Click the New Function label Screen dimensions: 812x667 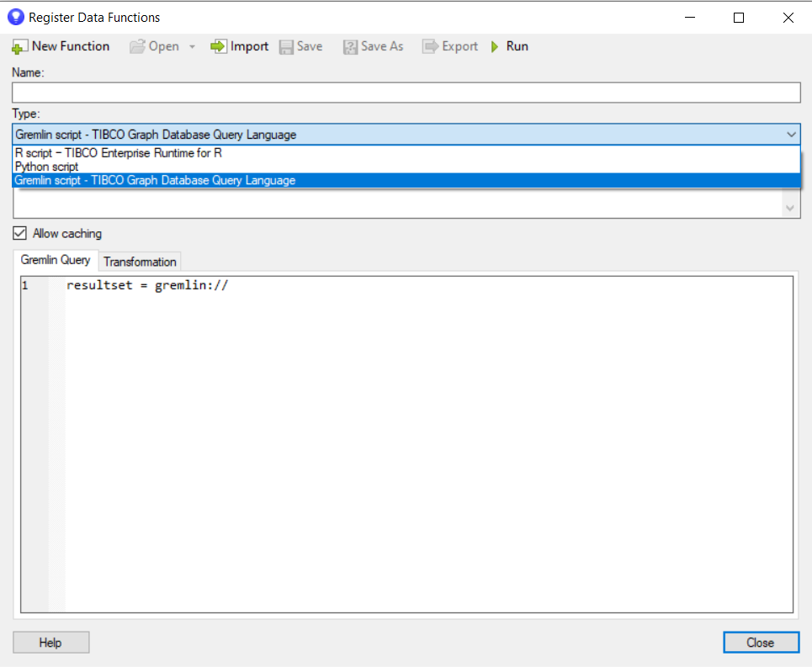71,46
